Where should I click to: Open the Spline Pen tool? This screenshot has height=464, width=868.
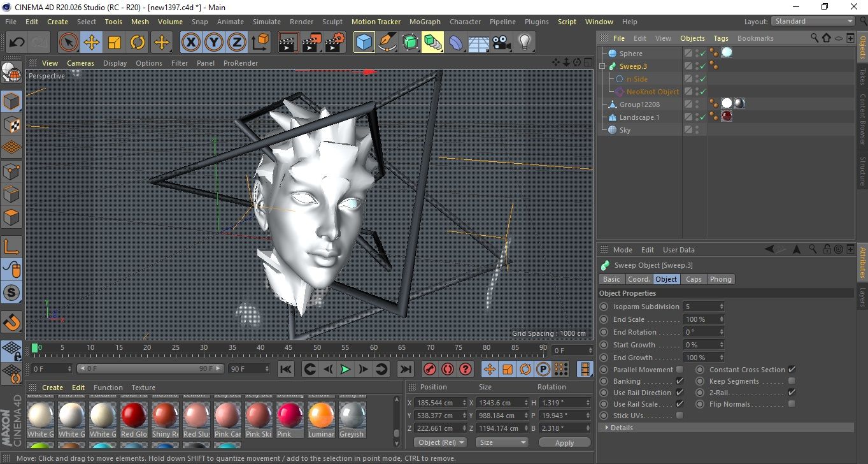pos(387,43)
